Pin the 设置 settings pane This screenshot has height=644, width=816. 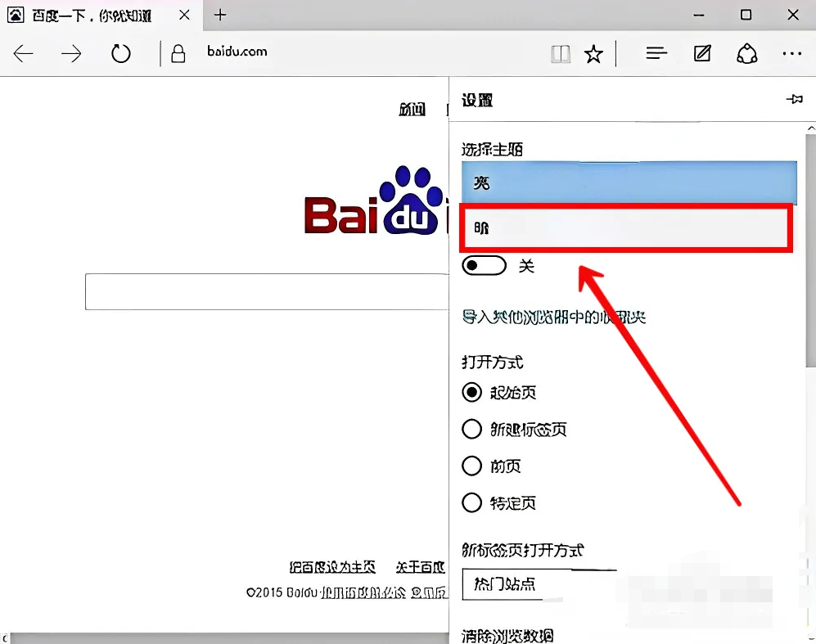point(795,99)
